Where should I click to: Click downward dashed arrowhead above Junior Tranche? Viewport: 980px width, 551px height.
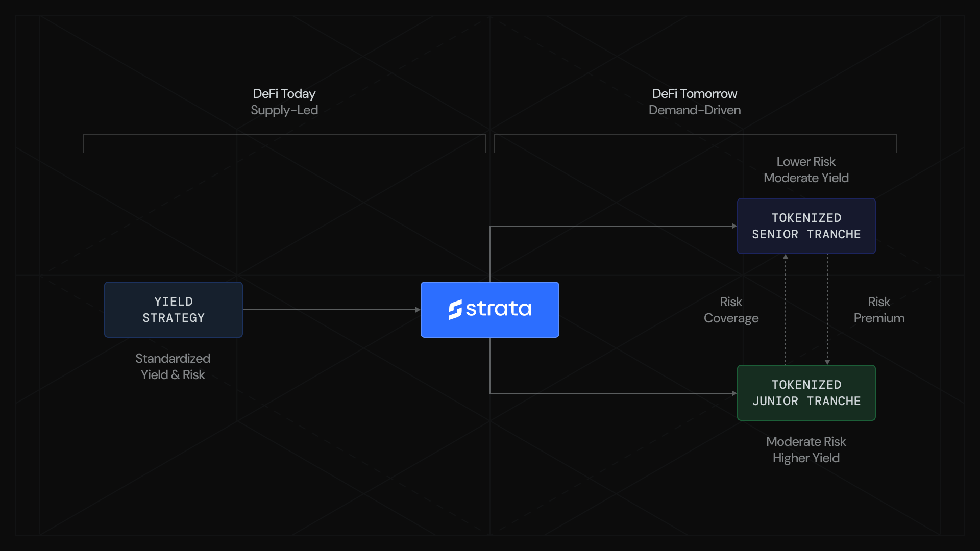[827, 362]
